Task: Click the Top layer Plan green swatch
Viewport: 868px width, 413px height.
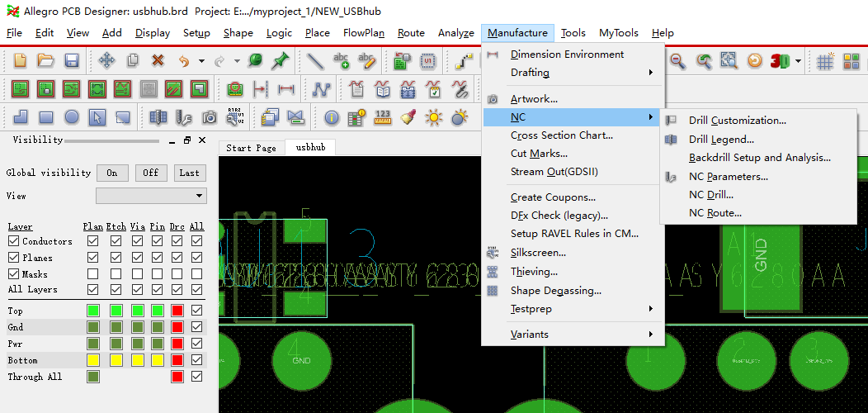Action: 93,311
